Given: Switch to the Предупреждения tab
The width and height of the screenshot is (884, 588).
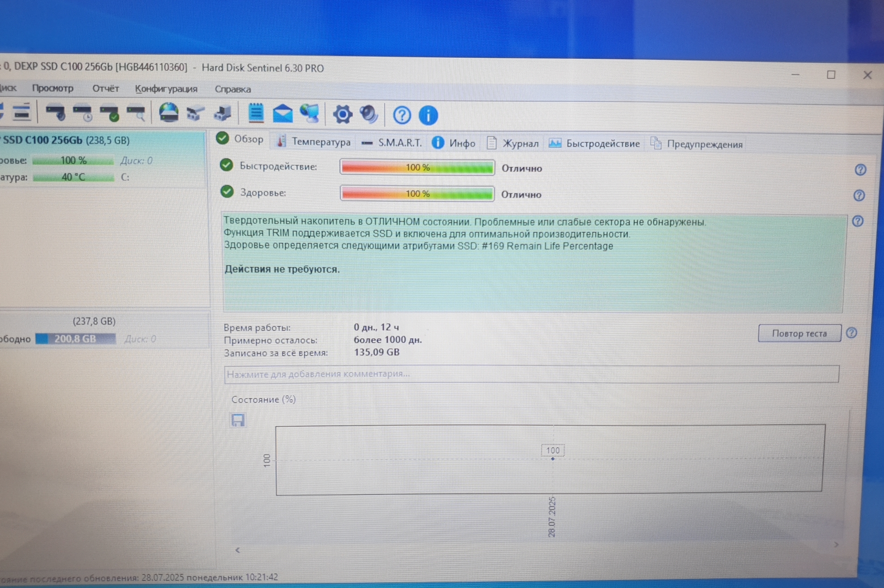Looking at the screenshot, I should coord(697,144).
